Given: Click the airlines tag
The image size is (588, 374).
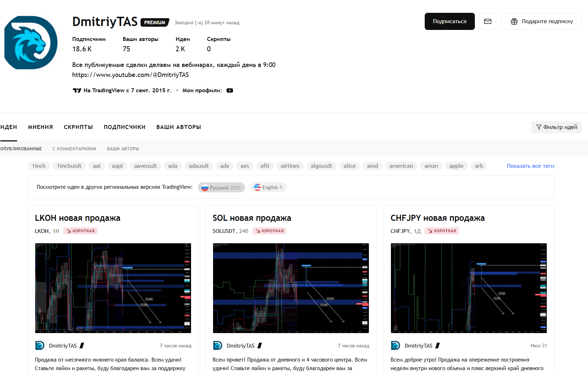Looking at the screenshot, I should [x=290, y=166].
